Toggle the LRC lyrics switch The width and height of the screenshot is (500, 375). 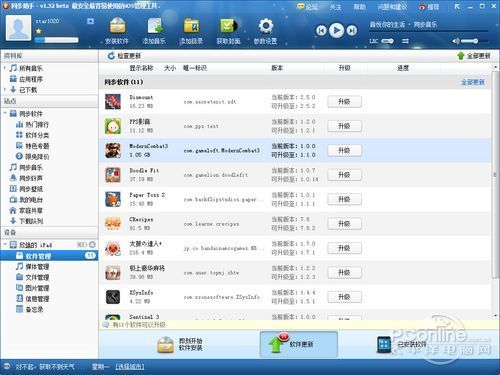[387, 41]
